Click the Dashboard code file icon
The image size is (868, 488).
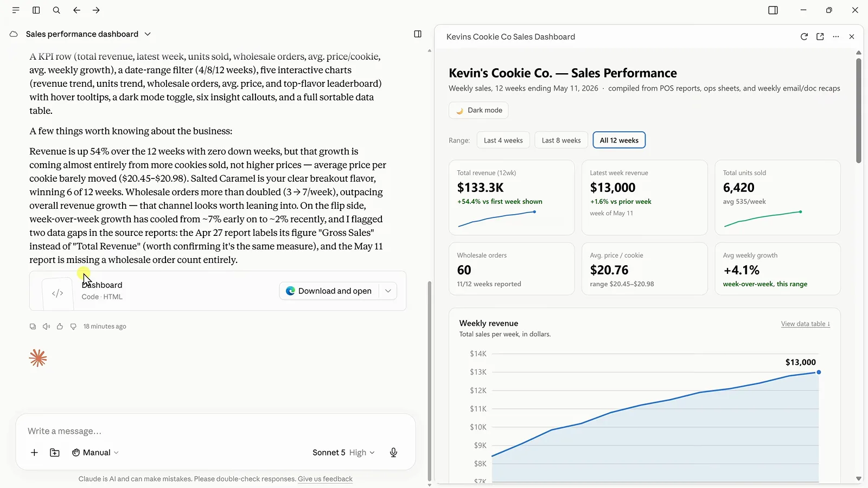pyautogui.click(x=58, y=293)
